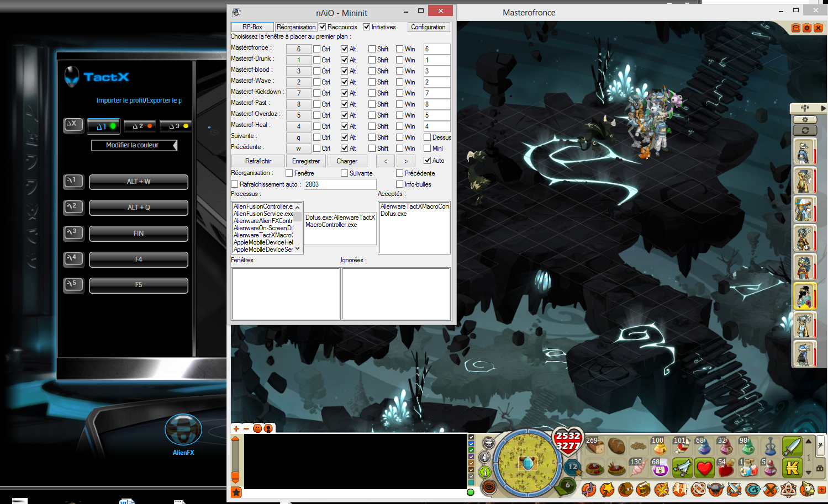Open the RP-Box tab in nAiO

(x=252, y=27)
